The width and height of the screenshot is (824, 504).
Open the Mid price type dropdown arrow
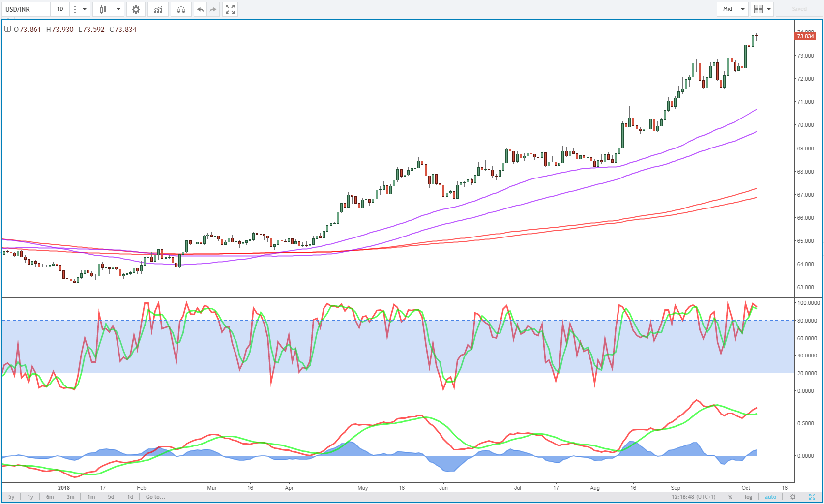[743, 9]
